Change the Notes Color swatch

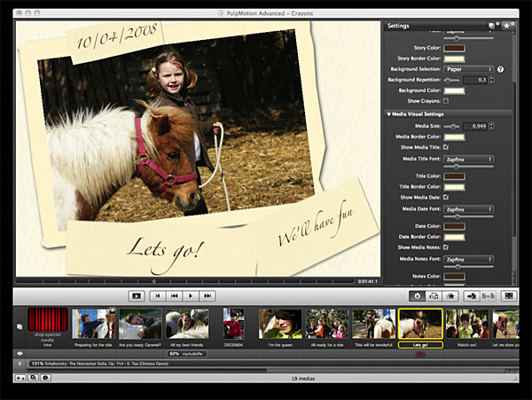point(454,277)
